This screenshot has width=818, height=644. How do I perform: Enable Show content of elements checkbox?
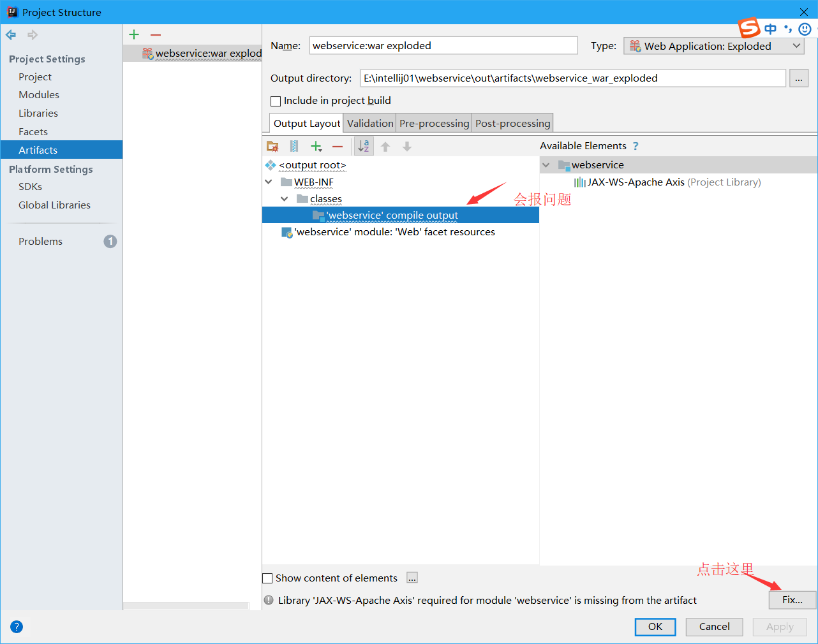pos(267,578)
